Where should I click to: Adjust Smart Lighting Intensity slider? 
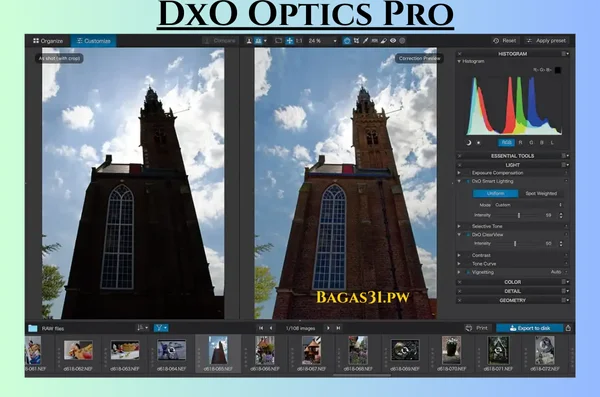519,216
